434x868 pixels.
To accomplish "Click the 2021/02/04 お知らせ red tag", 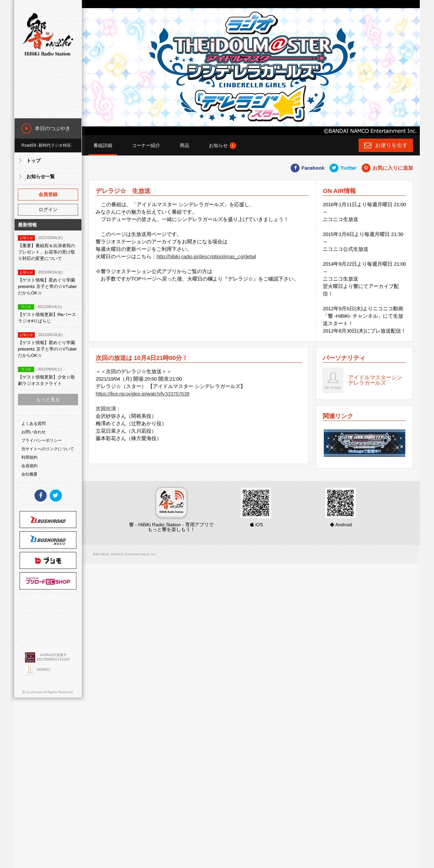I will [26, 238].
